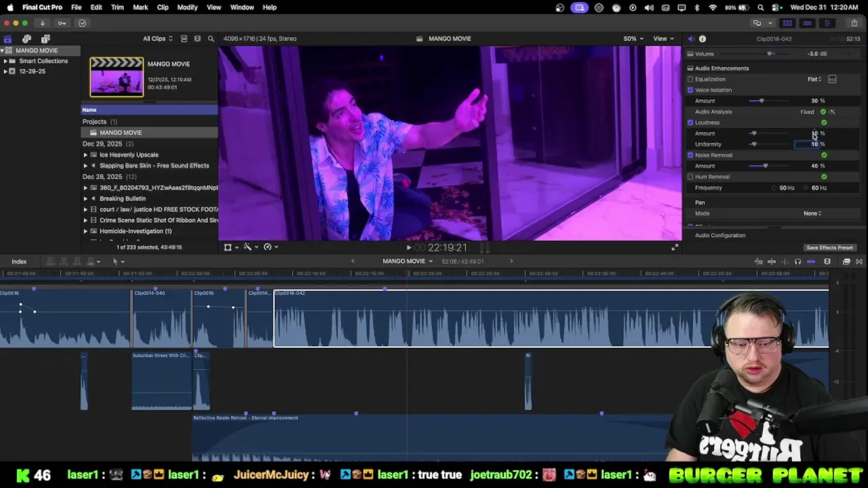This screenshot has height=488, width=868.
Task: Open the Equalization graphic EQ icon
Action: click(832, 79)
